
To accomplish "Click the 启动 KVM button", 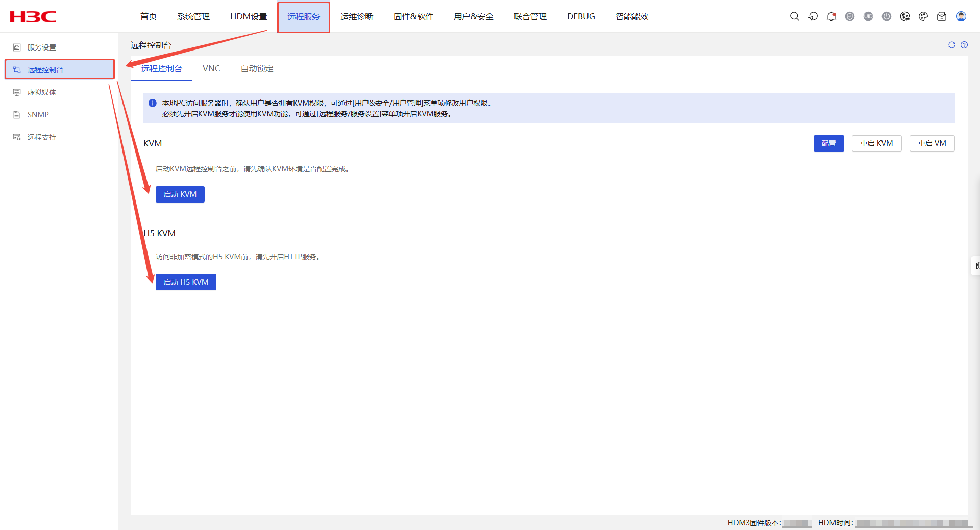I will pyautogui.click(x=180, y=194).
